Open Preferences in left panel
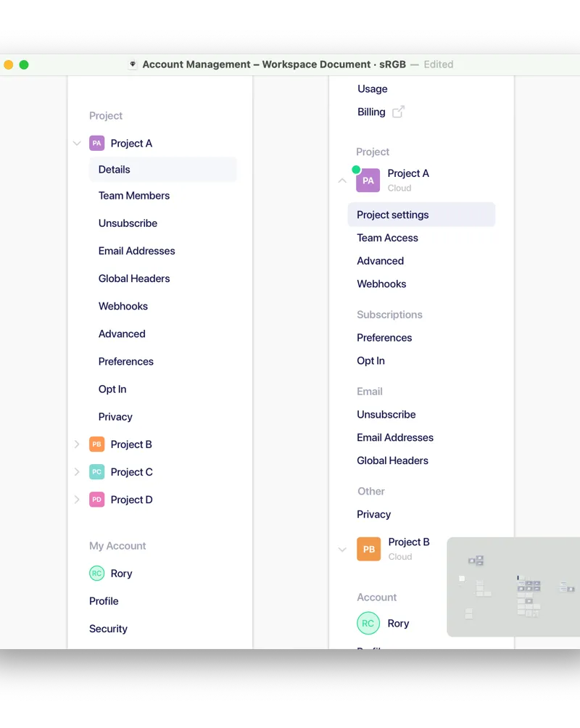The height and width of the screenshot is (728, 580). coord(126,361)
